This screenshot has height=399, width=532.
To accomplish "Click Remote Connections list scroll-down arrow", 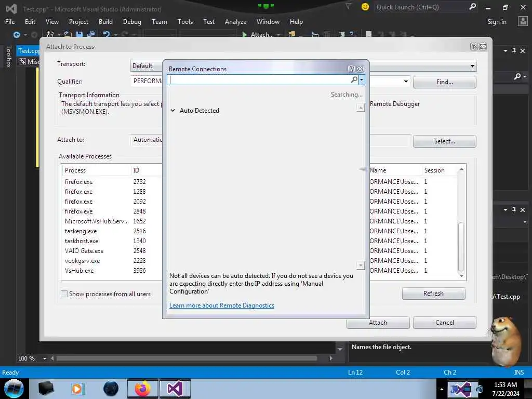I will point(361,265).
